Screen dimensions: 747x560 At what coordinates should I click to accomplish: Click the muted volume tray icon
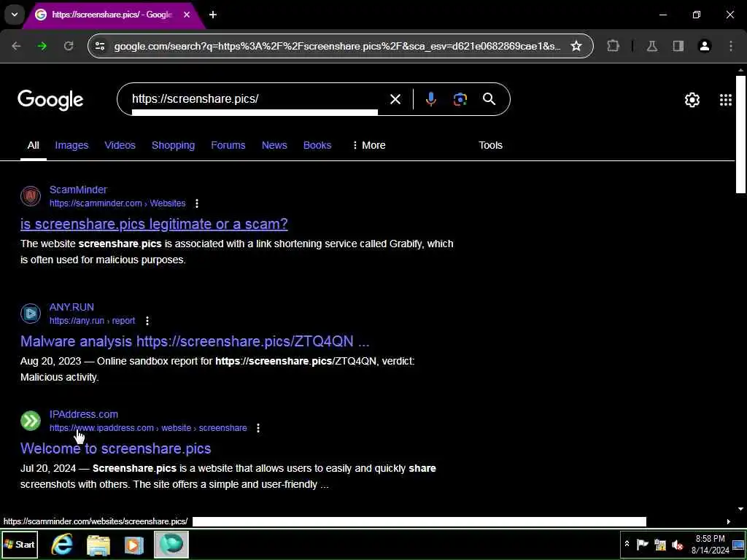click(677, 544)
